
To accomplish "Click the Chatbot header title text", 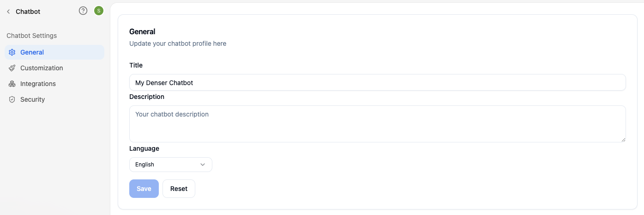I will coord(28,12).
